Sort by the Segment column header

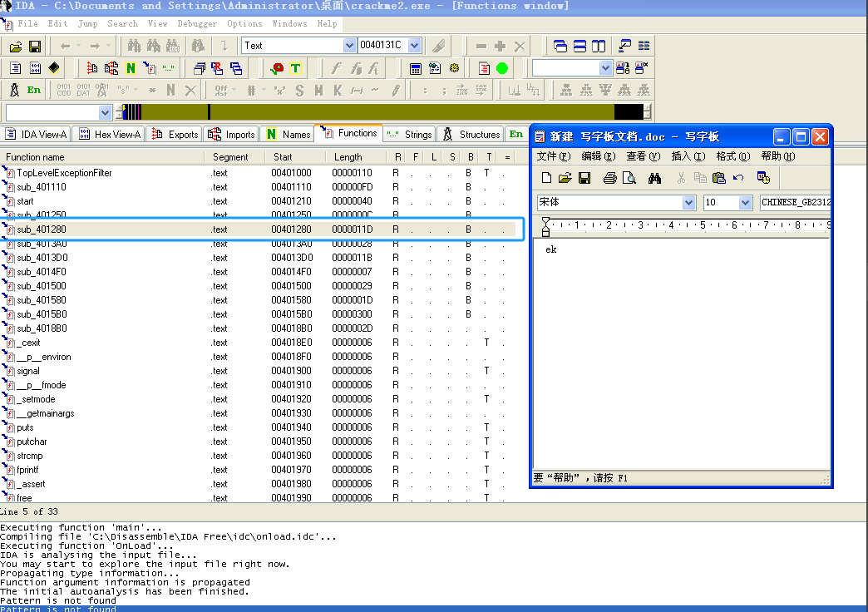click(234, 157)
